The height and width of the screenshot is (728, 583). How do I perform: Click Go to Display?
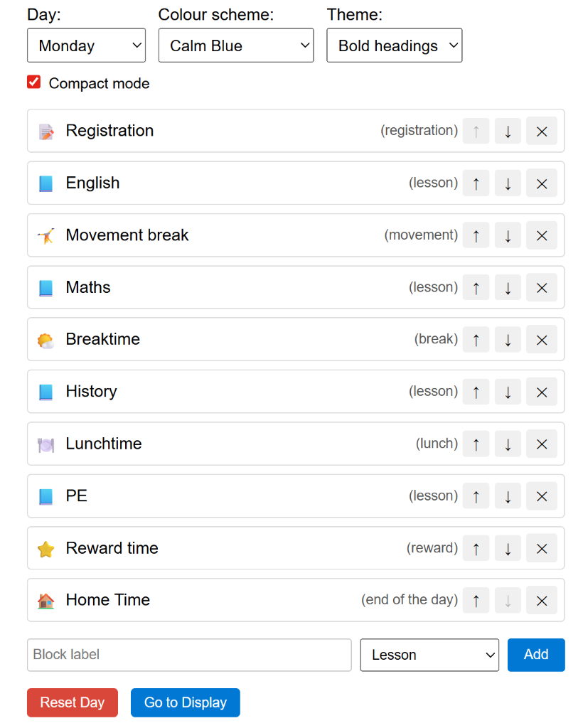point(185,702)
